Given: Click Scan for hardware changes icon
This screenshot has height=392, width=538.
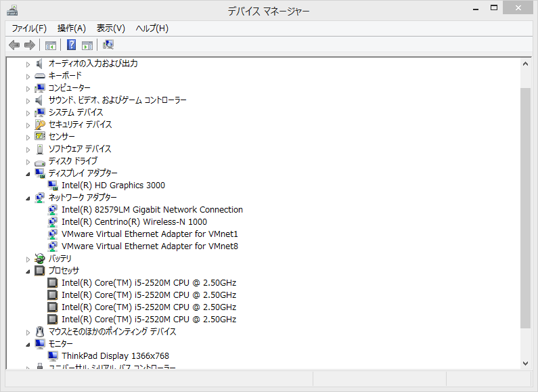Looking at the screenshot, I should [108, 45].
